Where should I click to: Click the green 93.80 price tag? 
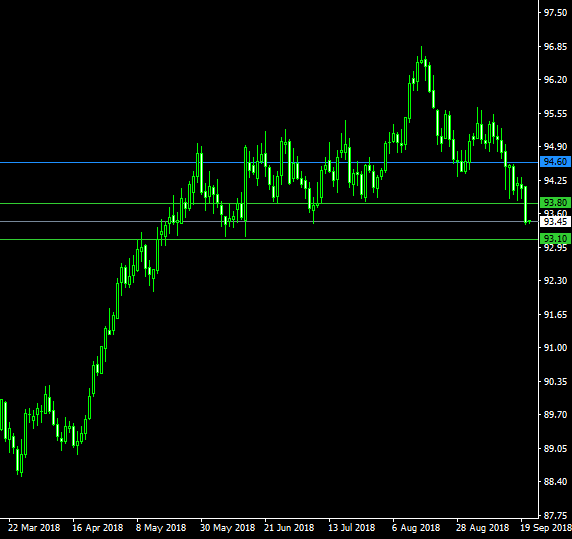(555, 202)
